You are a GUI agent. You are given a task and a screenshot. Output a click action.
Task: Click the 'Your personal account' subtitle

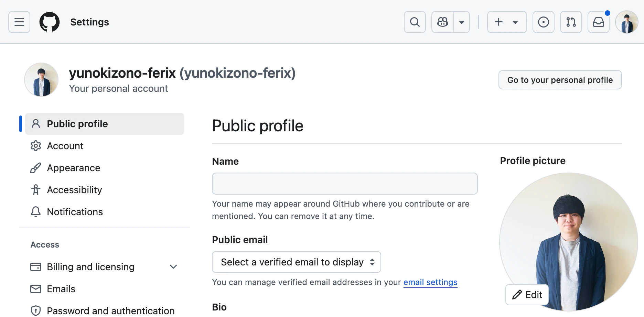pyautogui.click(x=118, y=89)
